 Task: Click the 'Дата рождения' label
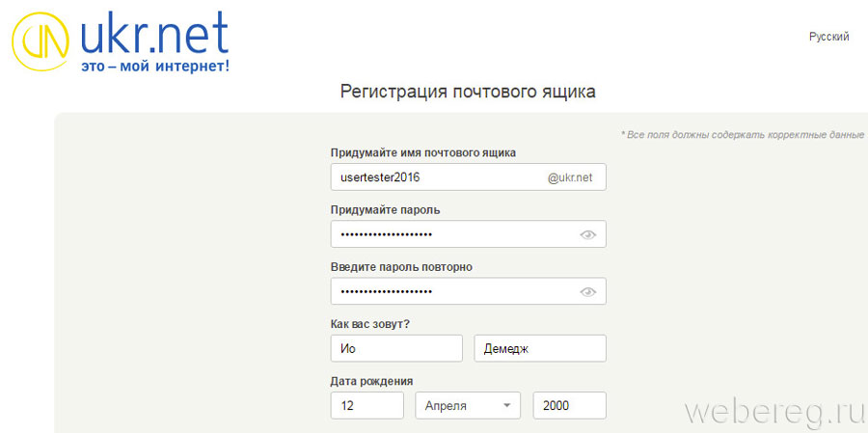click(371, 381)
